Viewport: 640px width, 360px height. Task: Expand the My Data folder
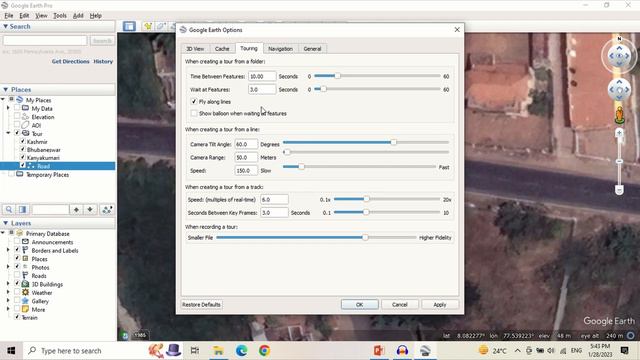pyautogui.click(x=8, y=108)
